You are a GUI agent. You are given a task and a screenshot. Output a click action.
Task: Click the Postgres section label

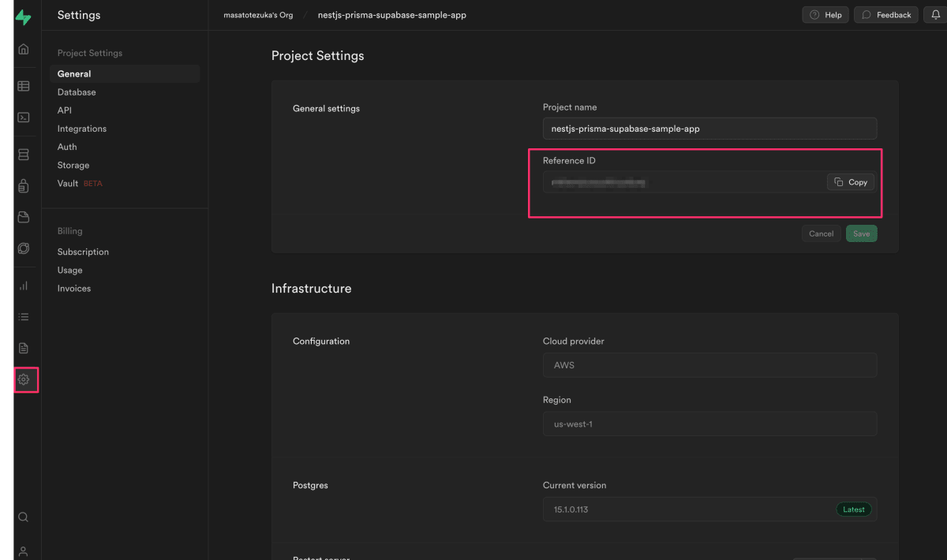[310, 485]
